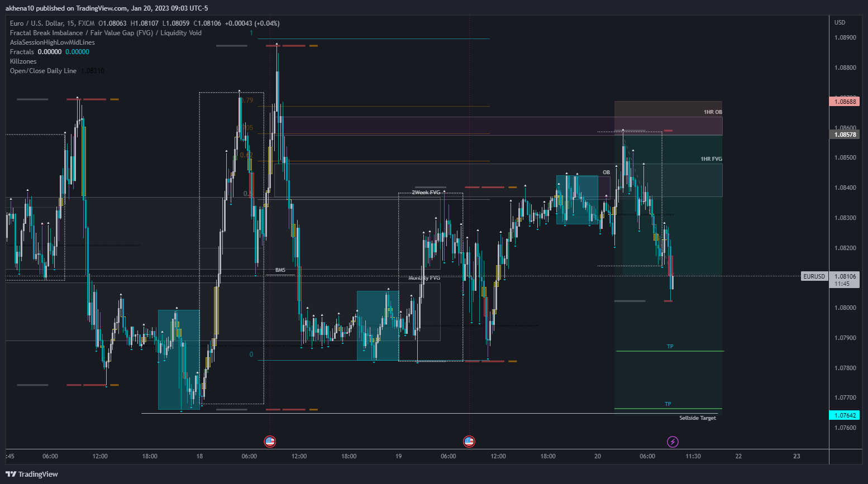Click the small OB label near teal box
The image size is (868, 484).
pyautogui.click(x=606, y=172)
